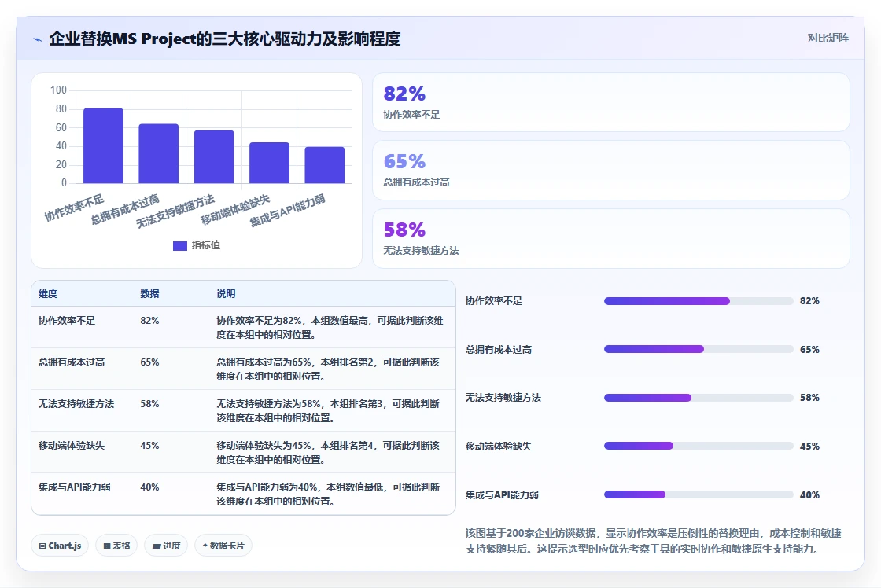Select the 58% 无法支持敏捷方法 card

pos(610,239)
